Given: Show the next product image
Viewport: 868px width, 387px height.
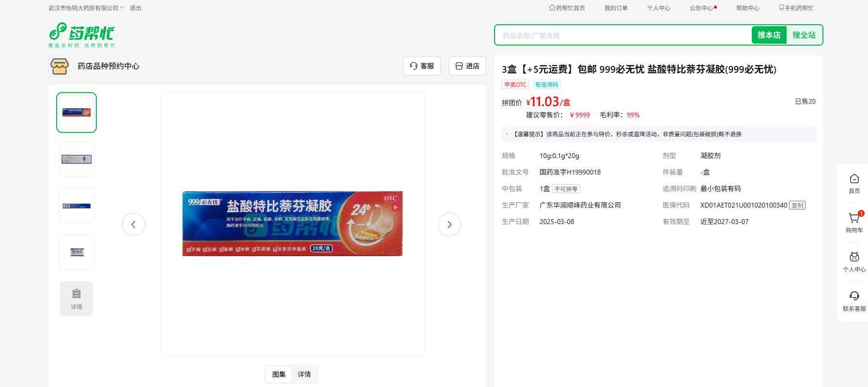Looking at the screenshot, I should pyautogui.click(x=449, y=225).
